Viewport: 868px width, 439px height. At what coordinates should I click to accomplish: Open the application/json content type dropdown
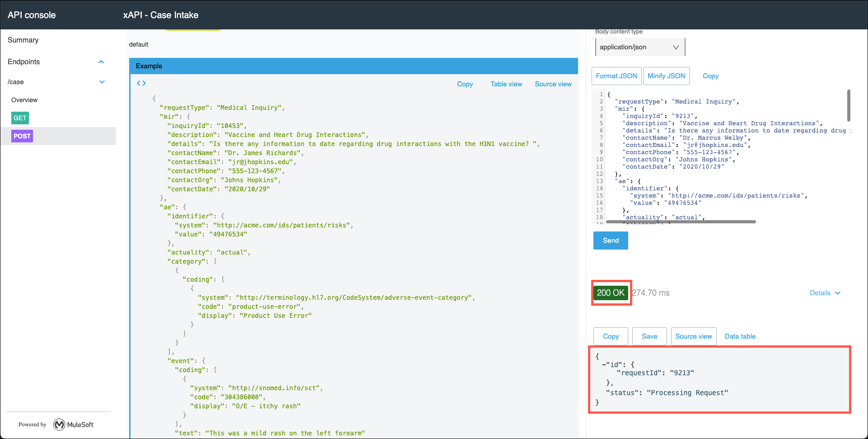tap(639, 47)
